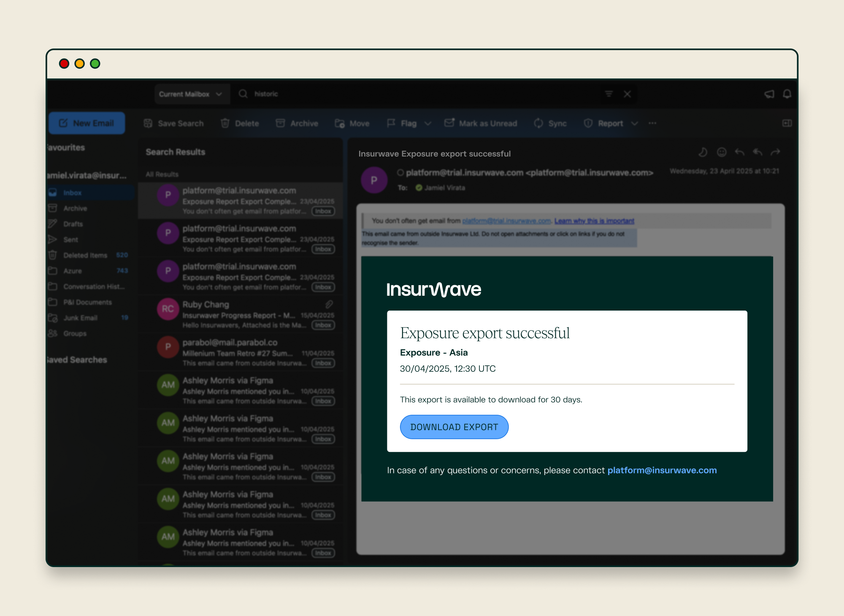Open the Ruby Chang Insurwaver Progress Report email
Image resolution: width=844 pixels, height=616 pixels.
[x=240, y=314]
